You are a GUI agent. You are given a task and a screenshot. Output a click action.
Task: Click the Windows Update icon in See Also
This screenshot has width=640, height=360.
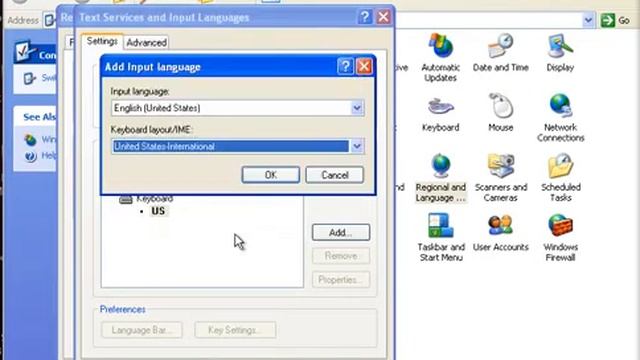pos(30,140)
